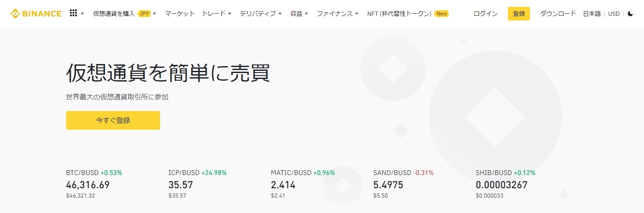Expand the トレード dropdown menu
Viewport: 644px width, 213px height.
(x=216, y=14)
